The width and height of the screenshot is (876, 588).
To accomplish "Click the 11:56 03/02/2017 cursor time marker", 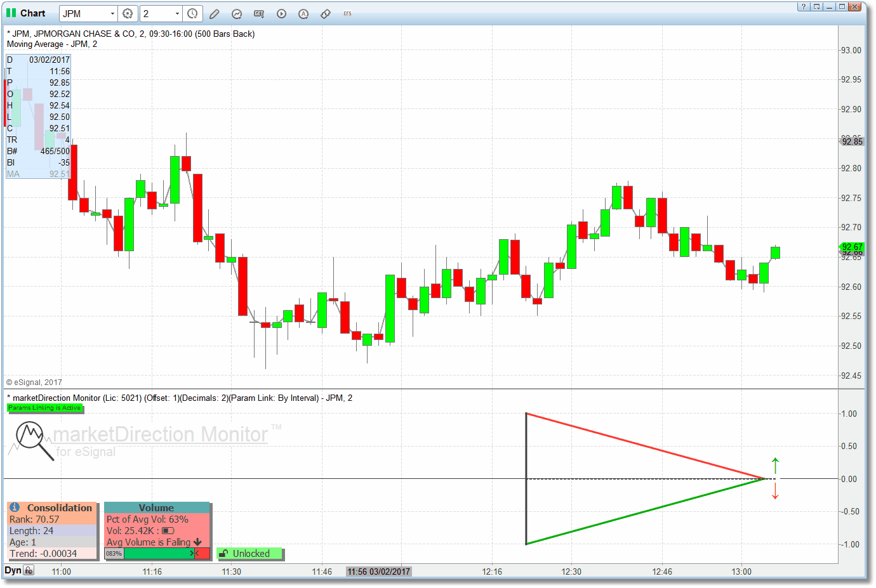I will click(379, 572).
